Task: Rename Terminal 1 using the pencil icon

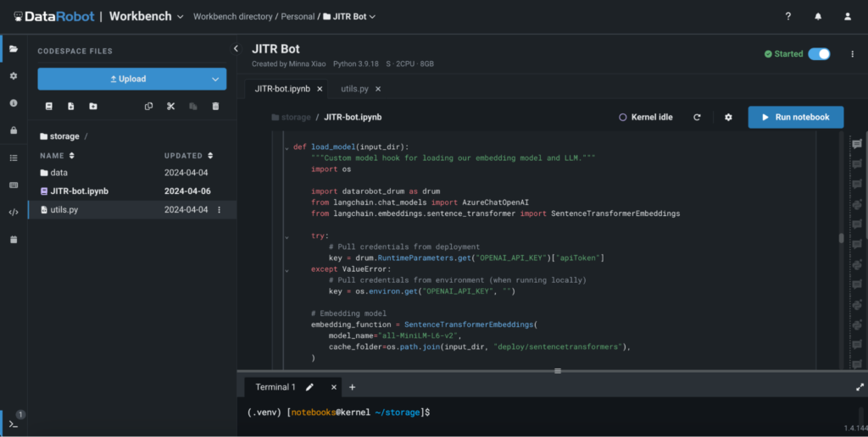Action: [x=309, y=387]
